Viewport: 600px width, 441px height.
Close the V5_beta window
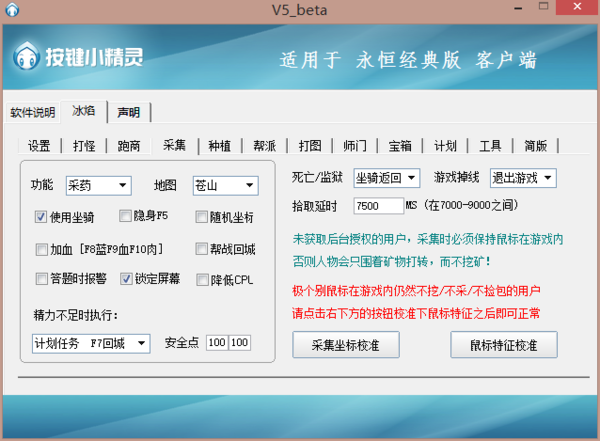click(x=577, y=7)
